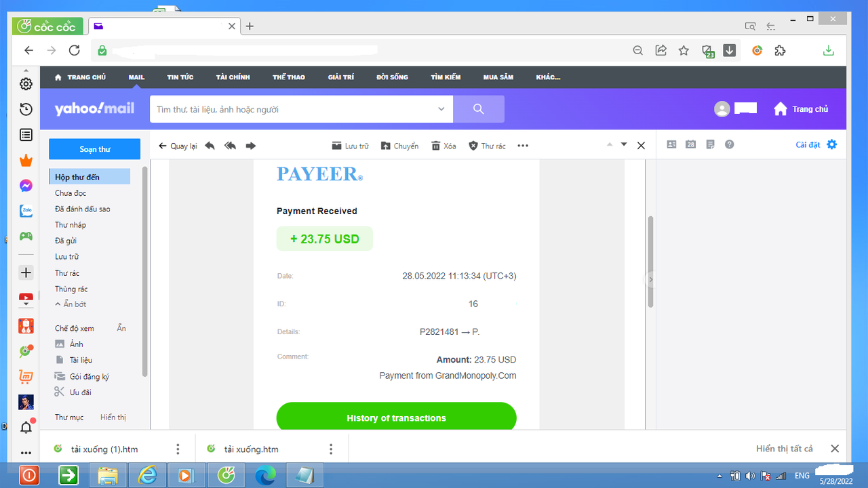Open Thùng rác folder
The width and height of the screenshot is (868, 488).
tap(71, 289)
